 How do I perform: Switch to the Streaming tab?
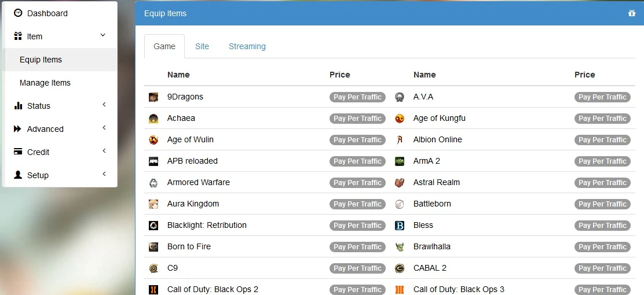(x=247, y=46)
